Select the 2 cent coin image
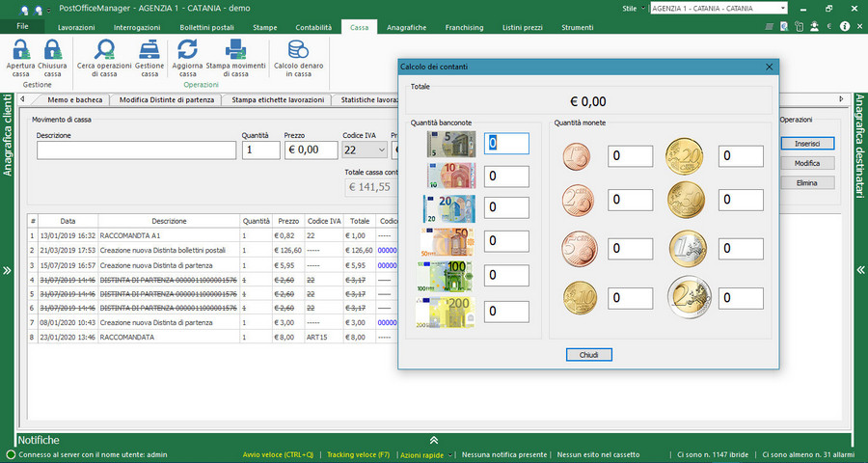Viewport: 868px width, 463px height. pos(578,200)
